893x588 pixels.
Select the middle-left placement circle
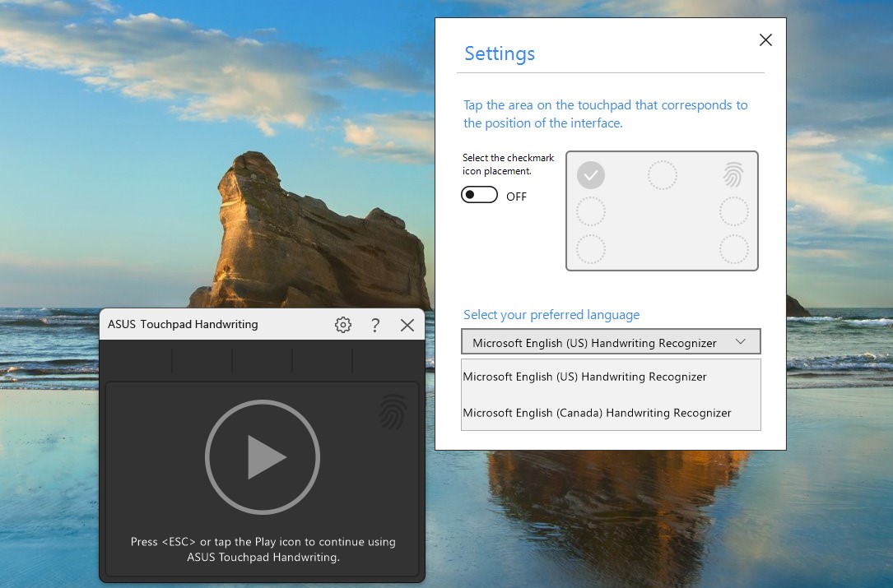pos(591,211)
